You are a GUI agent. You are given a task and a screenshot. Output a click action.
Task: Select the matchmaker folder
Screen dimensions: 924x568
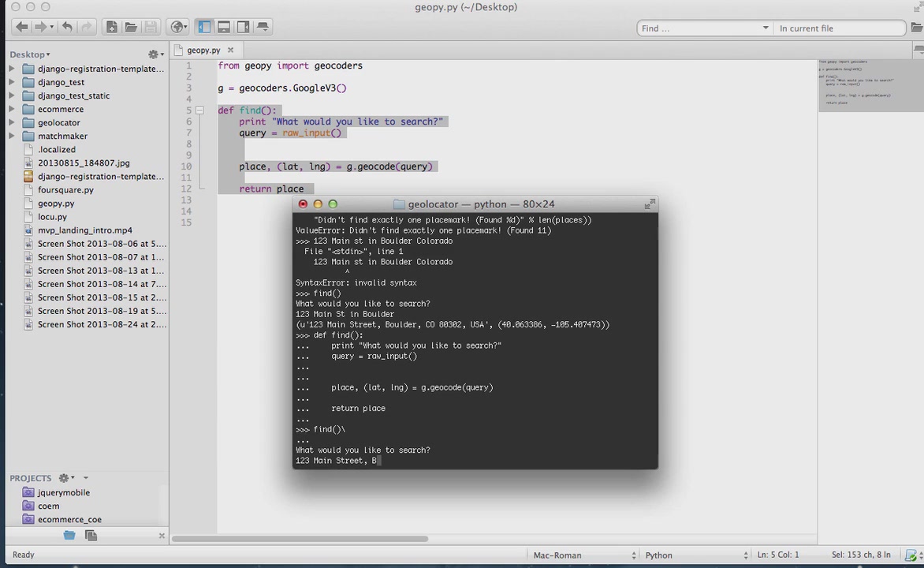[62, 136]
